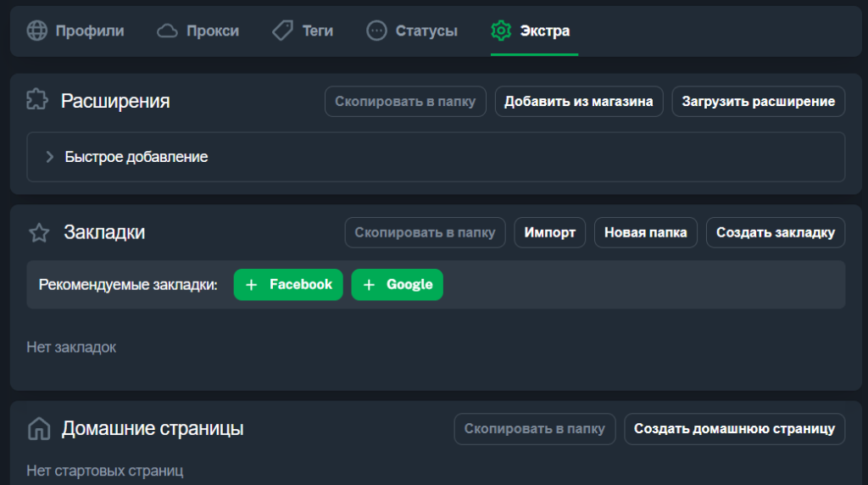Click the Домашние страницы heading
Viewport: 868px width, 485px height.
pyautogui.click(x=153, y=428)
